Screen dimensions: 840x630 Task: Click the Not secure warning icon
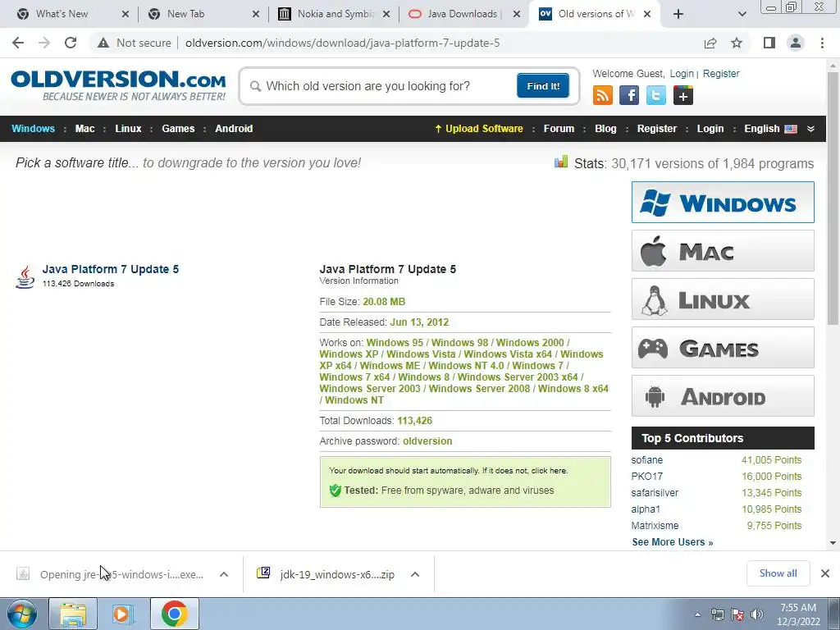(103, 43)
